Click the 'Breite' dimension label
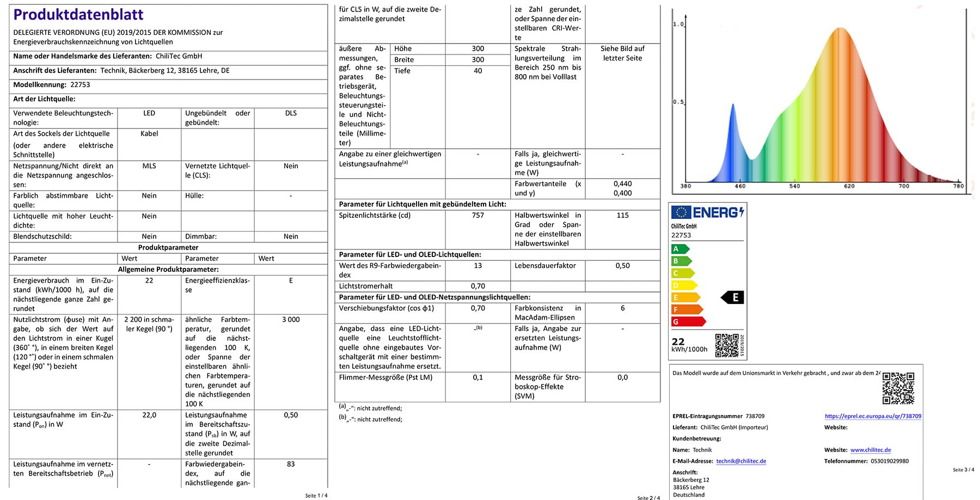The height and width of the screenshot is (500, 980). [404, 60]
